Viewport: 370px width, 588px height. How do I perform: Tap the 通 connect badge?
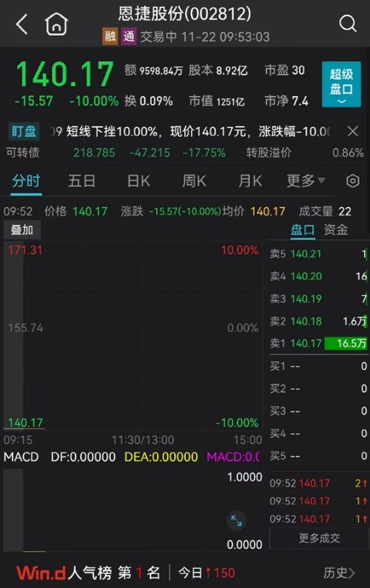pos(128,37)
